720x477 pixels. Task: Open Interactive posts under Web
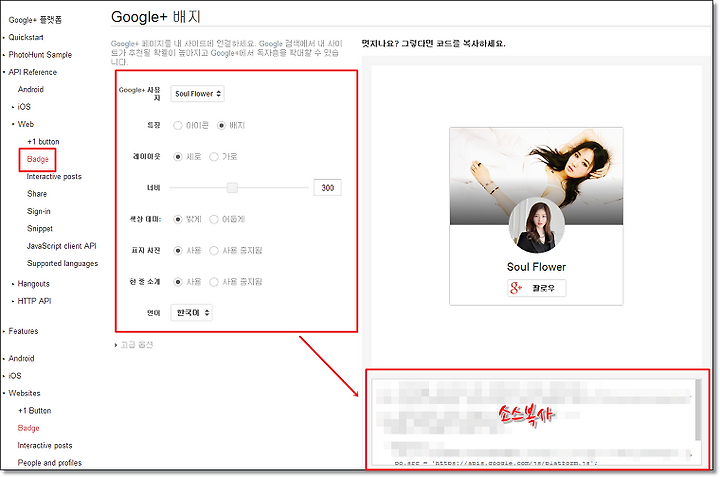click(x=54, y=177)
